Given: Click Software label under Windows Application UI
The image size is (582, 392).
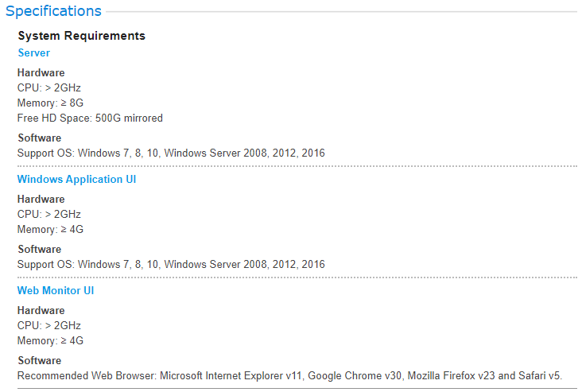Looking at the screenshot, I should click(x=40, y=249).
